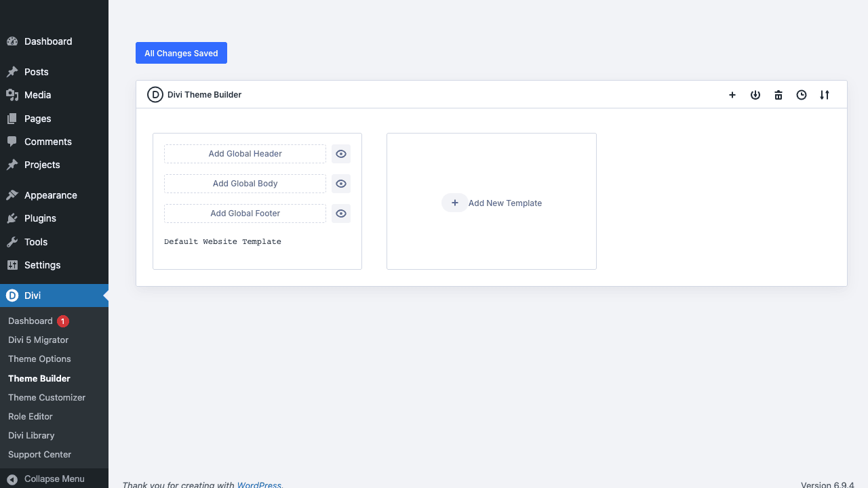Click Add Global Body
Viewport: 868px width, 488px height.
tap(245, 184)
